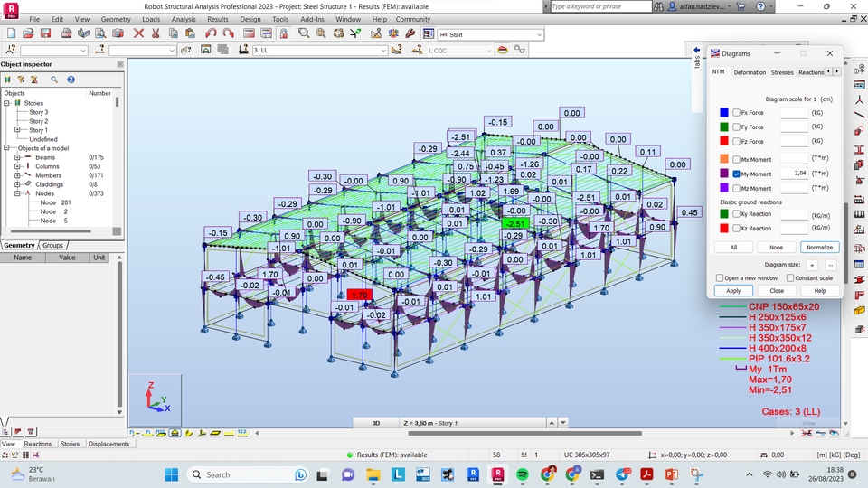Screen dimensions: 868x488
Task: Click the My Moment scale value field
Action: pos(795,174)
